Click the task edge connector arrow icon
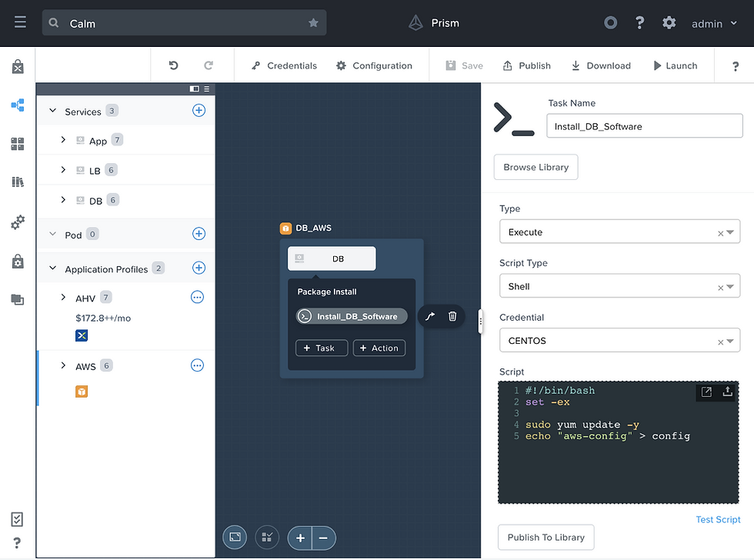 pyautogui.click(x=430, y=316)
